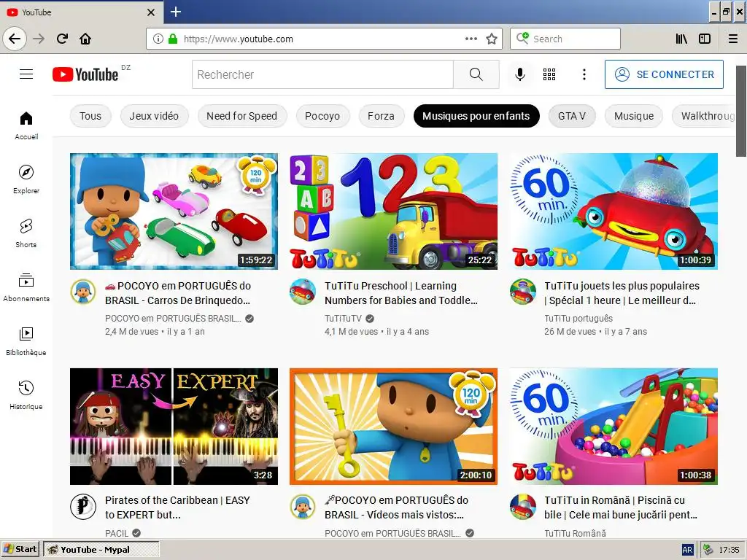
Task: Open TuTiTu in Română Piscină title
Action: click(x=621, y=507)
